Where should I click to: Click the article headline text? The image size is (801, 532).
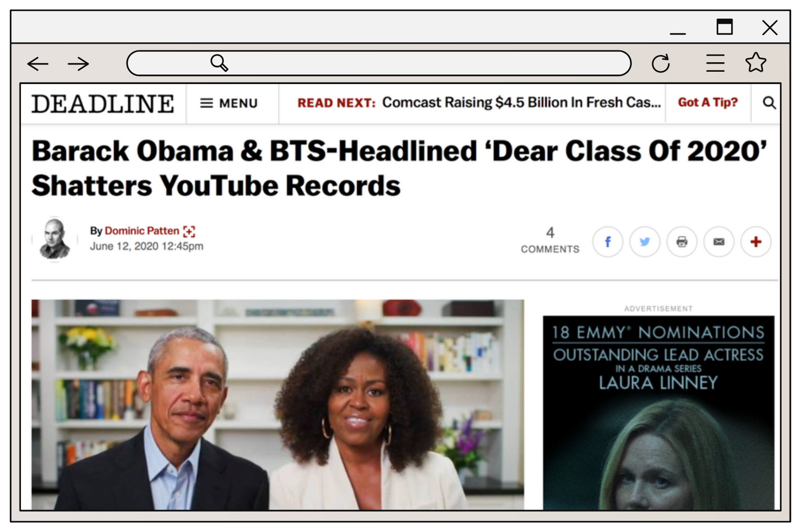point(399,168)
